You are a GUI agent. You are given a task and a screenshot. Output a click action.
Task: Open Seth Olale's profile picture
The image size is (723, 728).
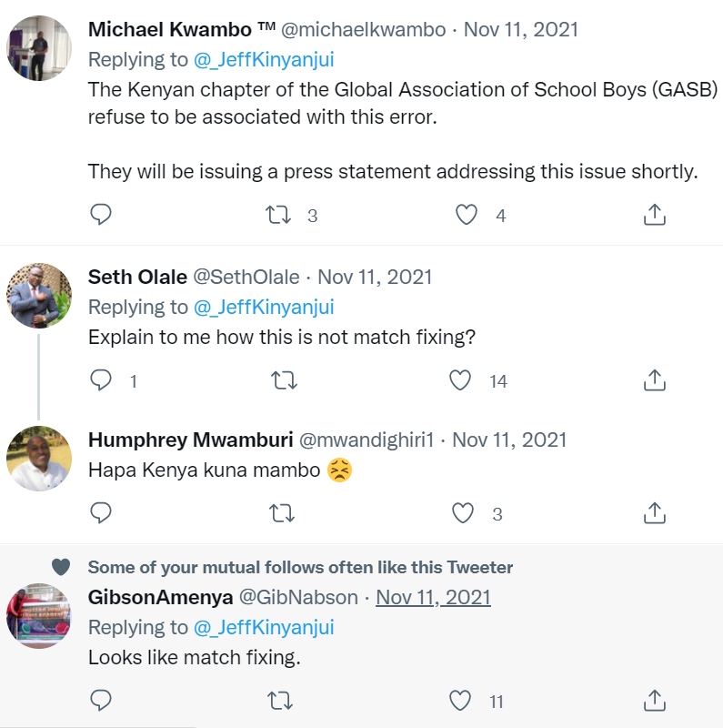pos(38,296)
